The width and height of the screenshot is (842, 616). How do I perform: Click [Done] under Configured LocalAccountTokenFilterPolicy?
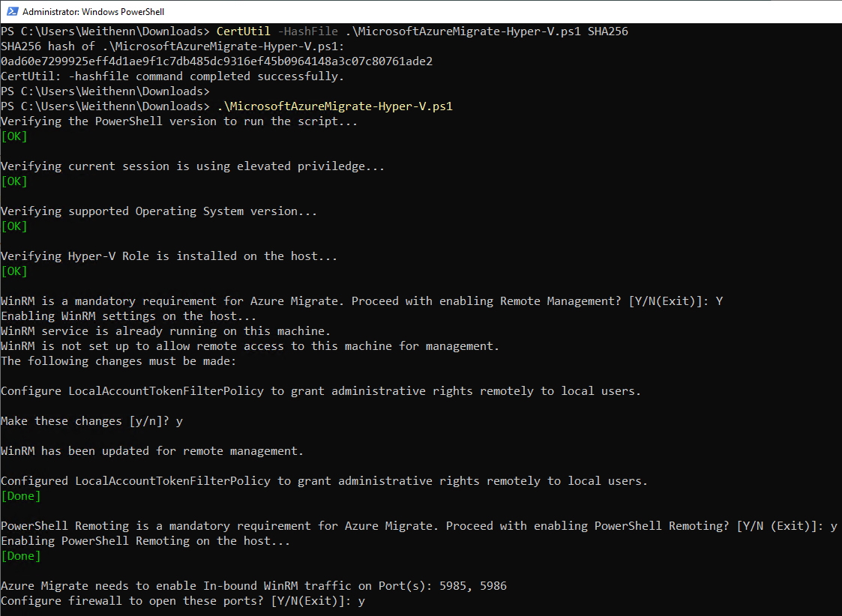click(21, 496)
